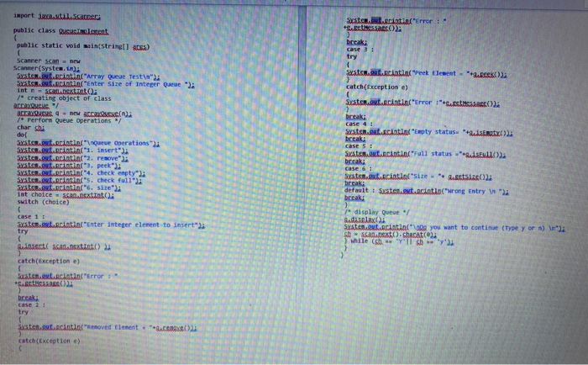The width and height of the screenshot is (588, 365).
Task: Click the "Peek Element = "+q.peek() line
Action: 427,74
